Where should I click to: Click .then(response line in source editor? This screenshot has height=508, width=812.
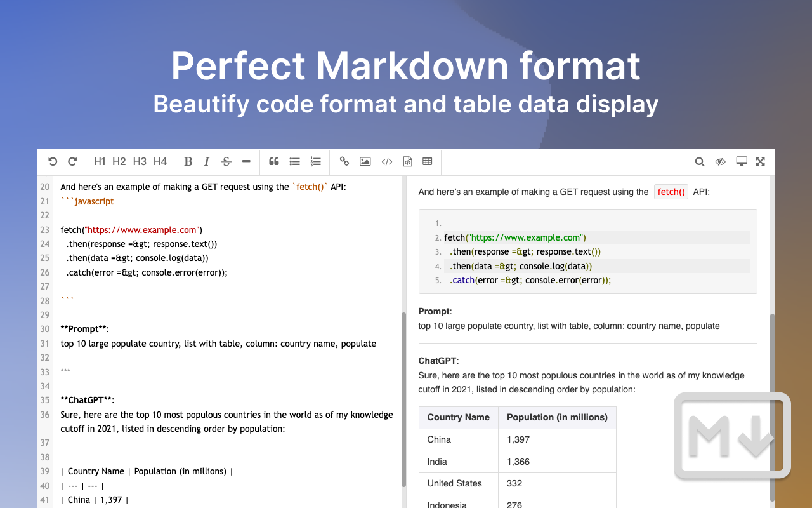tap(141, 244)
